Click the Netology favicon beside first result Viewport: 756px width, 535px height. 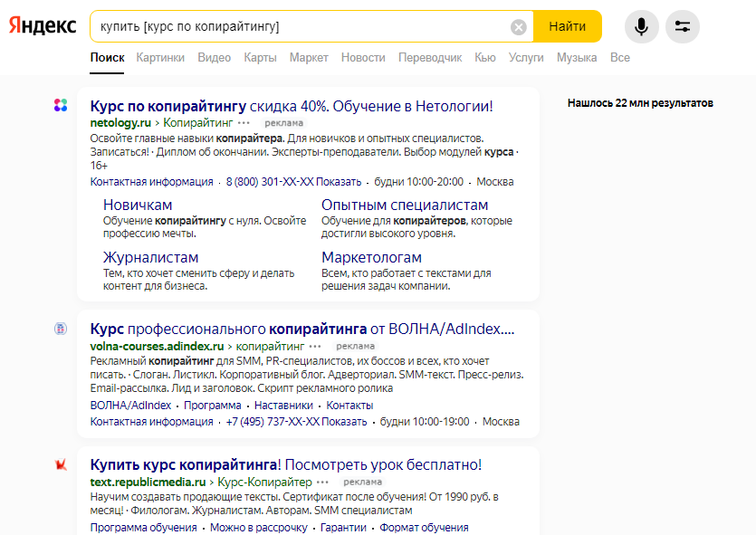(61, 105)
